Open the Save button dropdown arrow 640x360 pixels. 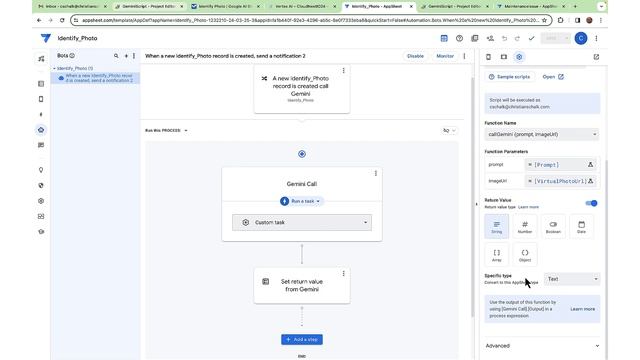click(566, 38)
